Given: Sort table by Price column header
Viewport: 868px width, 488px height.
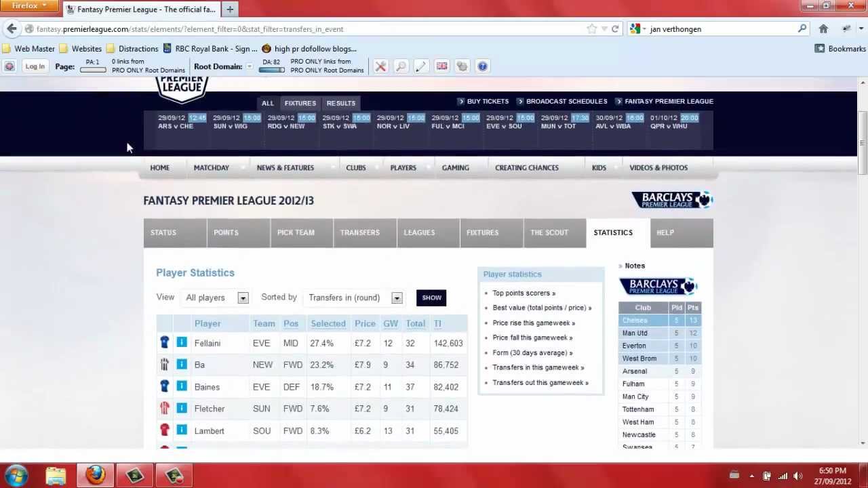Looking at the screenshot, I should click(365, 323).
